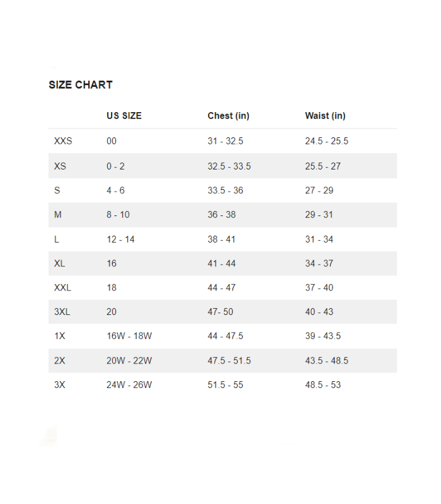Click US size 12 - 14 cell
The height and width of the screenshot is (504, 441).
pos(120,239)
